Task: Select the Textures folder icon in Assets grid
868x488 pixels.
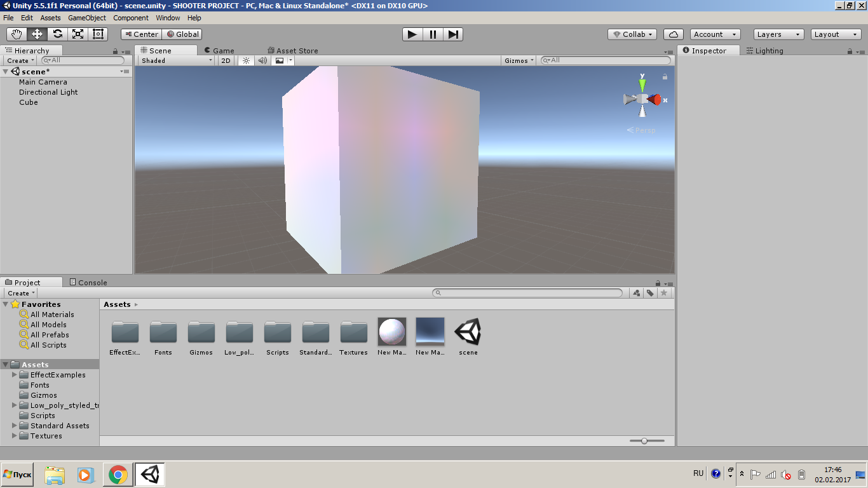Action: click(354, 332)
